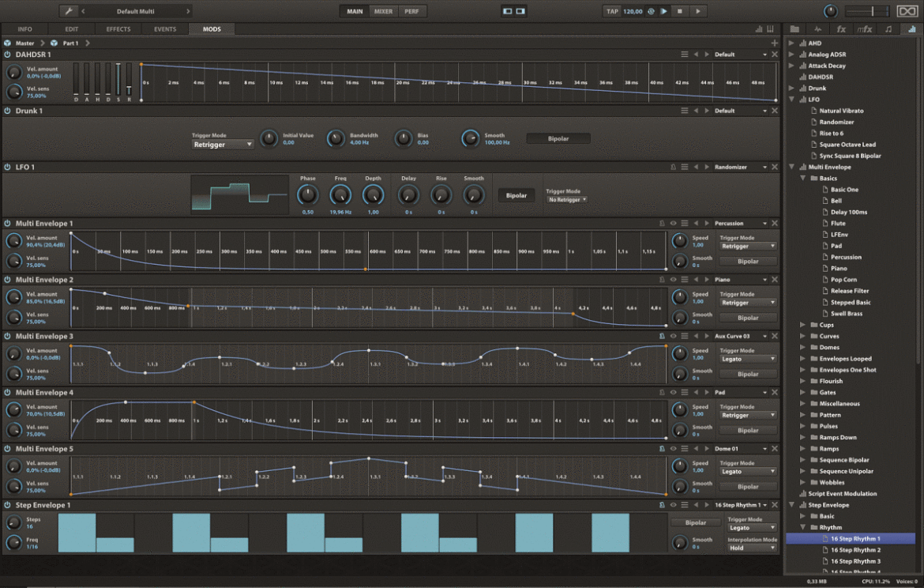Viewport: 924px width, 588px height.
Task: Open the Drunk 1 Trigger Mode dropdown
Action: point(223,145)
